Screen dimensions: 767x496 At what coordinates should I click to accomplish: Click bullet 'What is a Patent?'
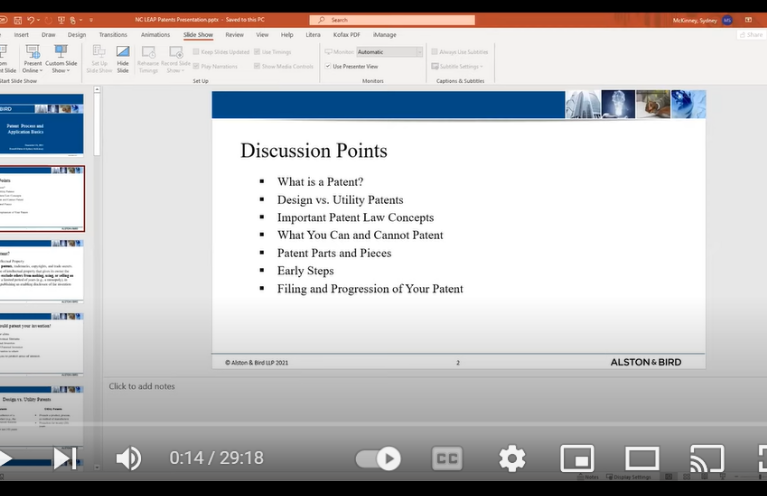320,182
